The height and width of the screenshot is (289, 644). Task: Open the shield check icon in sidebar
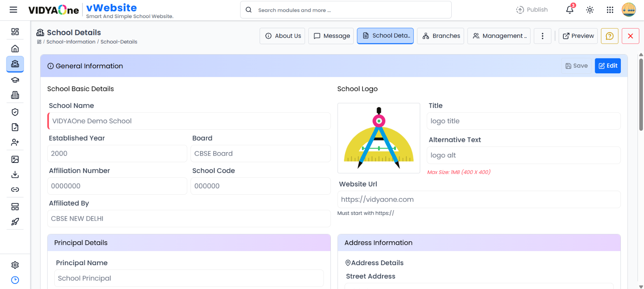coord(15,112)
